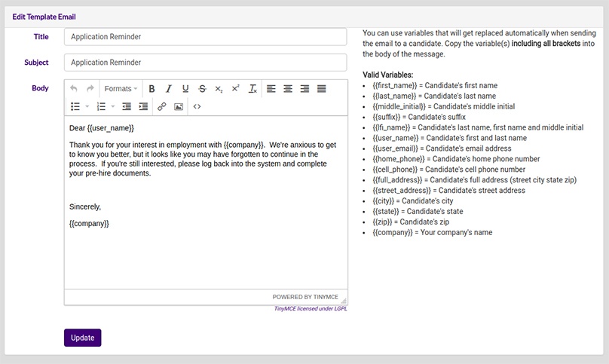Apply italic formatting
Screen dimensions: 609x364
coord(169,89)
